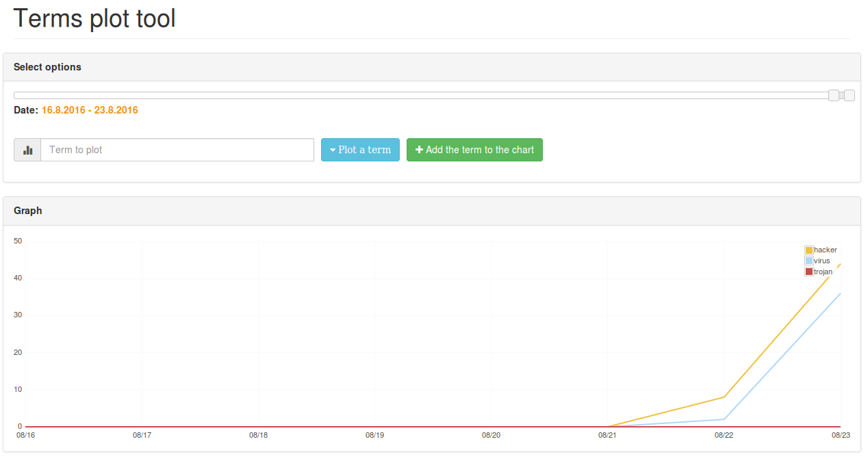Click the yellow hacker legend swatch
Viewport: 868px width, 461px height.
pos(809,250)
